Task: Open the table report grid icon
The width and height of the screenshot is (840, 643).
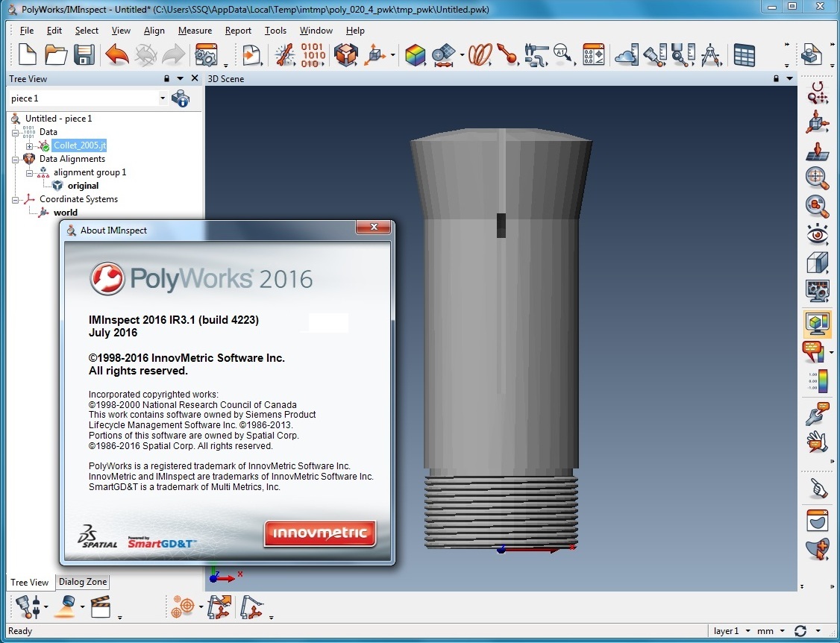Action: click(744, 55)
